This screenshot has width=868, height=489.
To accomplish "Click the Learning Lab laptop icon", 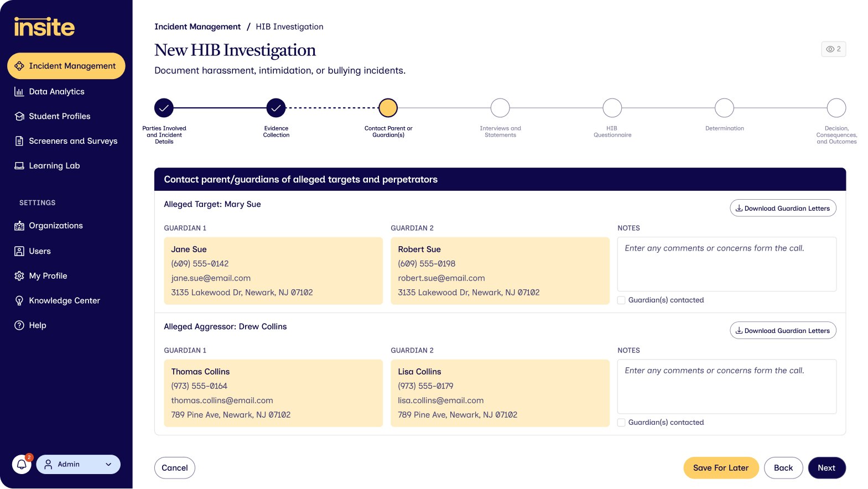I will (19, 166).
